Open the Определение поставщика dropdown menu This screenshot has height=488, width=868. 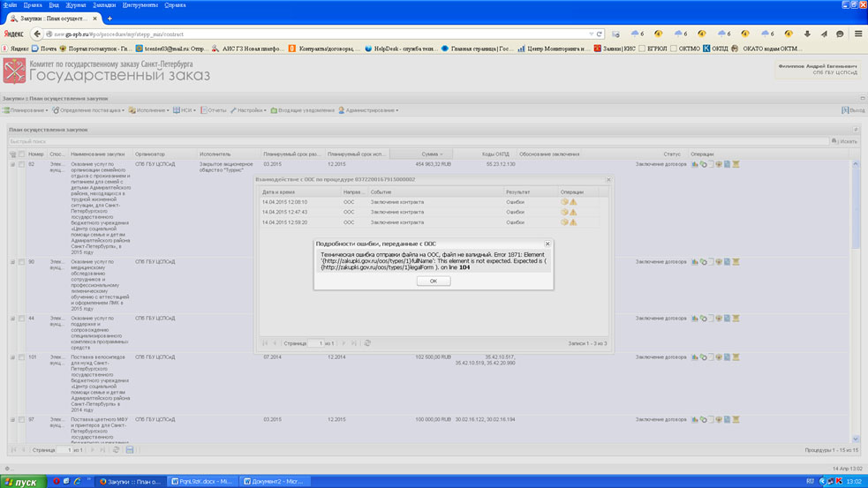pyautogui.click(x=88, y=110)
